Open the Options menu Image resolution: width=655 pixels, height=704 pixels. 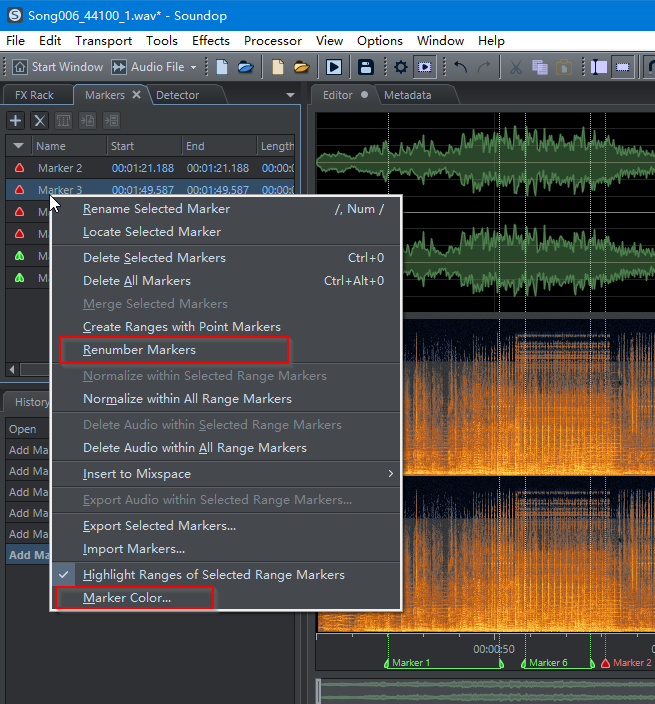click(380, 41)
